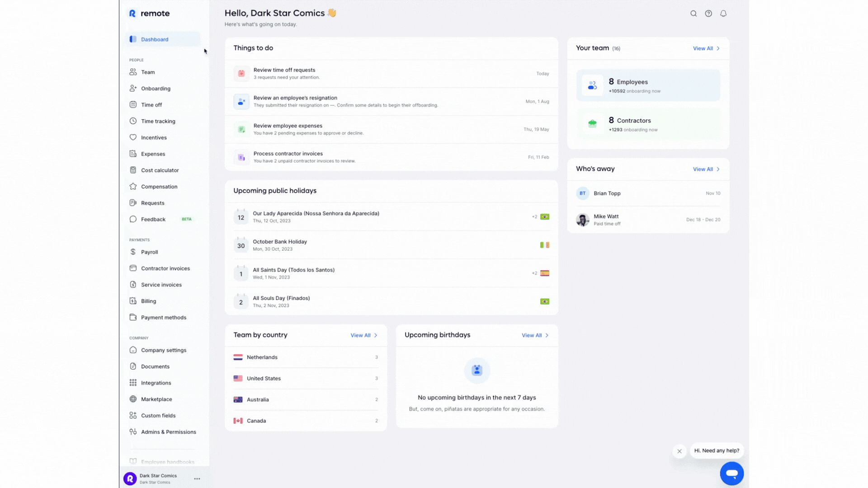The height and width of the screenshot is (488, 868).
Task: Click the Integrations grid icon
Action: (x=133, y=383)
